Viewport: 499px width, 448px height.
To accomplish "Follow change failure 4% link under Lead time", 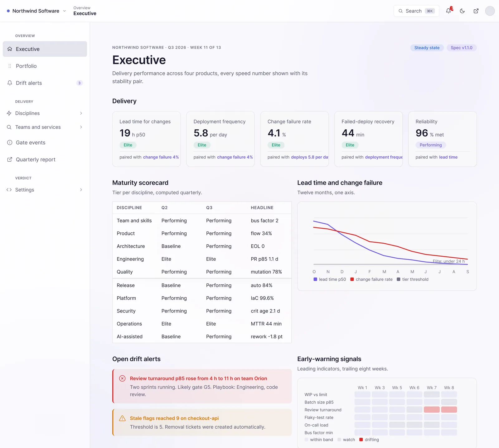I will [161, 157].
